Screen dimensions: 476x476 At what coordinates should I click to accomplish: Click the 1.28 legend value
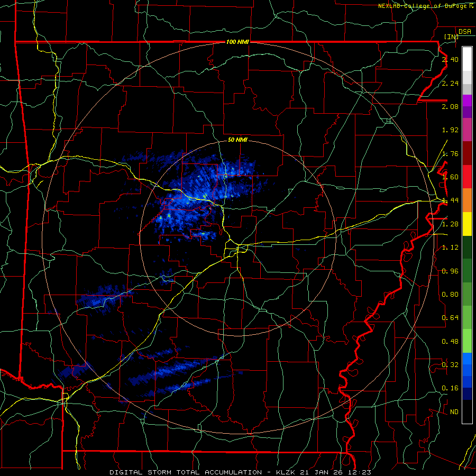tap(450, 224)
